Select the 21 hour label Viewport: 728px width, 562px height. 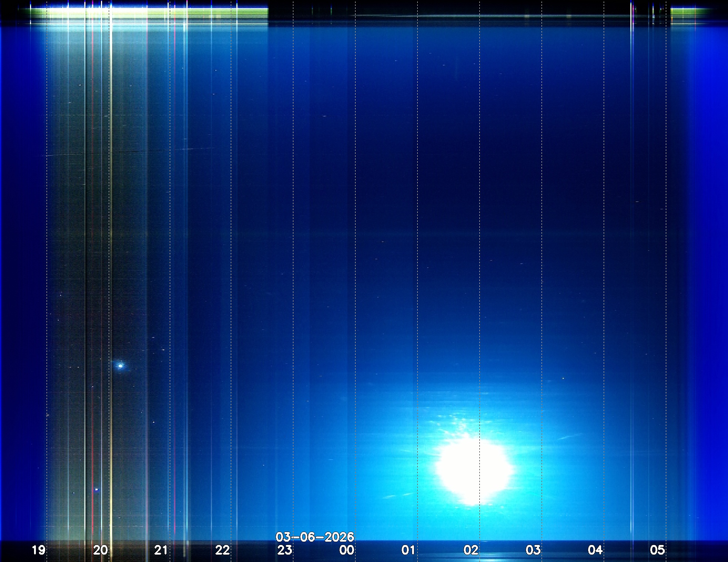161,550
